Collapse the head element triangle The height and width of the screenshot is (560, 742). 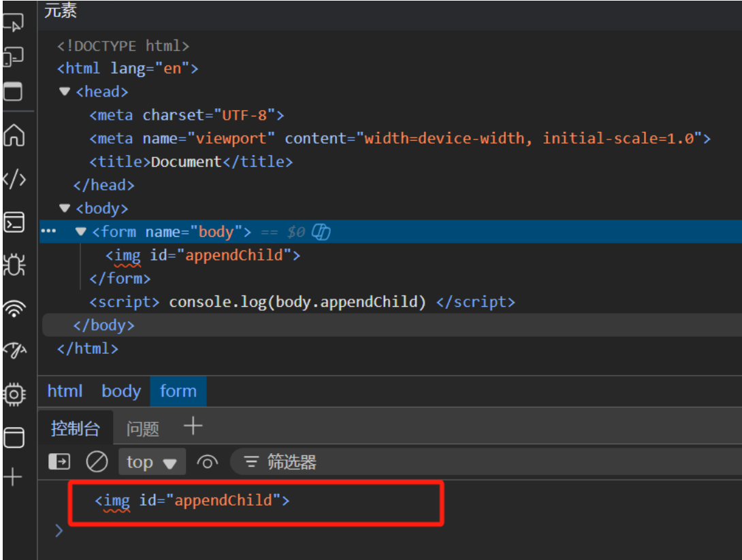65,91
